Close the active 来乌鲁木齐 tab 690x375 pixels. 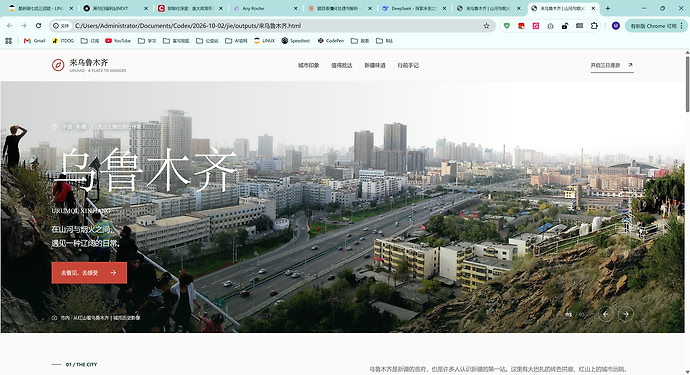[593, 8]
